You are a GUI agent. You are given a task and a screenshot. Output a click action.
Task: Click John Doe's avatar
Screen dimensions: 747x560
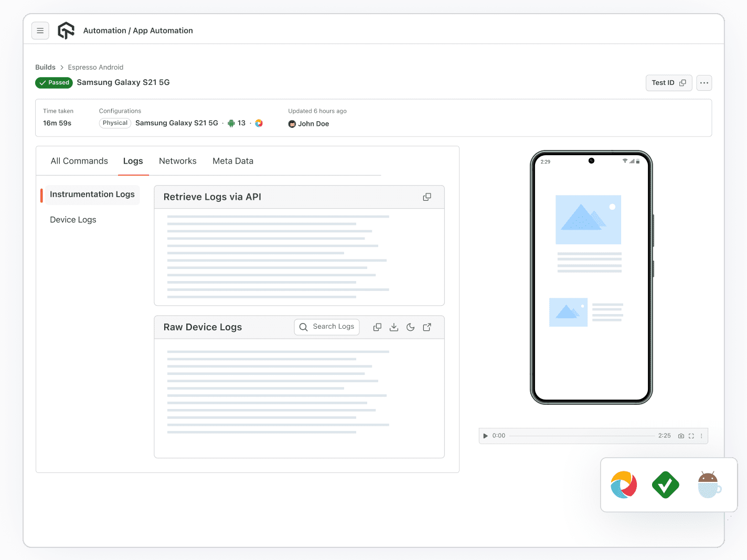click(x=292, y=124)
